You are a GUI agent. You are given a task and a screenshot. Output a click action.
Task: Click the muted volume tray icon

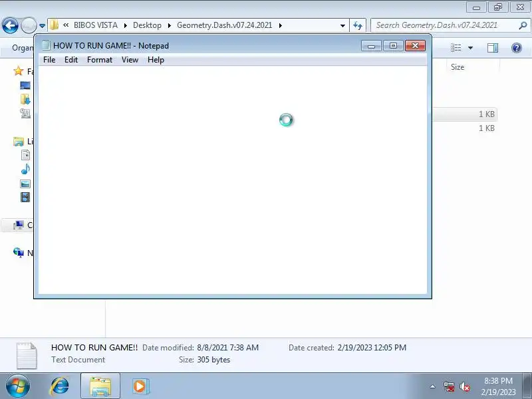(464, 386)
